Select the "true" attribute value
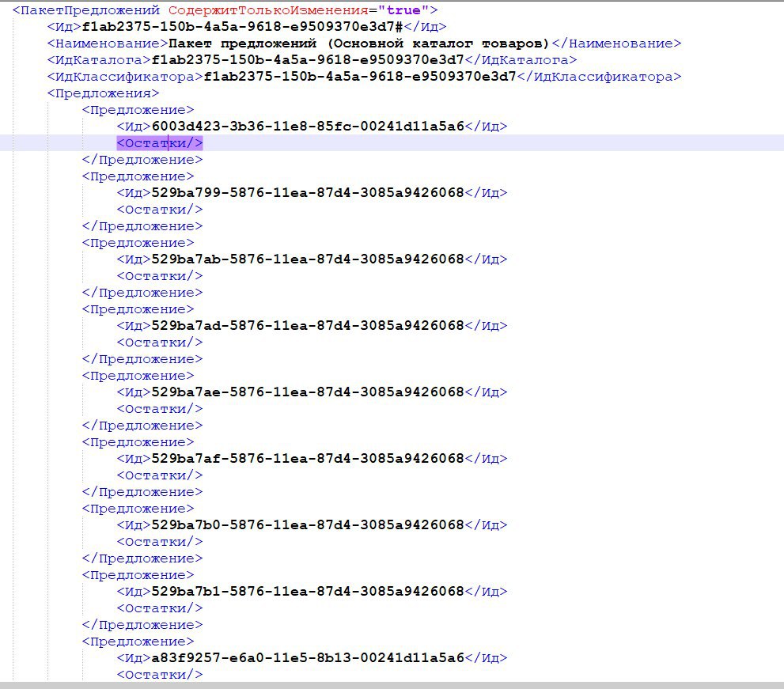This screenshot has height=689, width=784. [x=403, y=10]
